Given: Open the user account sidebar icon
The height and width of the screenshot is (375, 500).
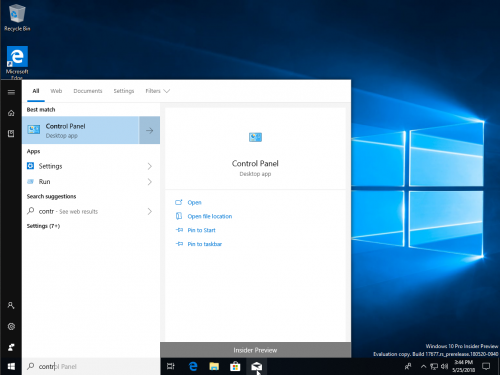Looking at the screenshot, I should pyautogui.click(x=11, y=305).
